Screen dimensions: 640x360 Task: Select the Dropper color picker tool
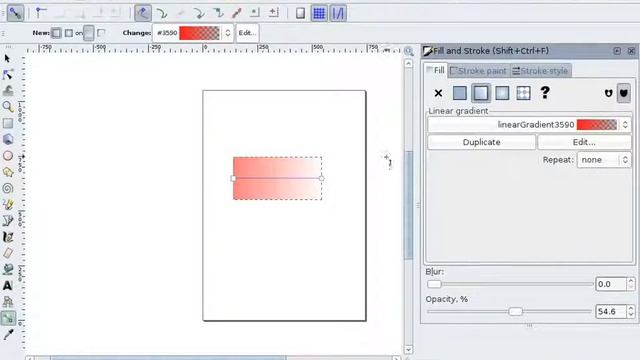(8, 334)
